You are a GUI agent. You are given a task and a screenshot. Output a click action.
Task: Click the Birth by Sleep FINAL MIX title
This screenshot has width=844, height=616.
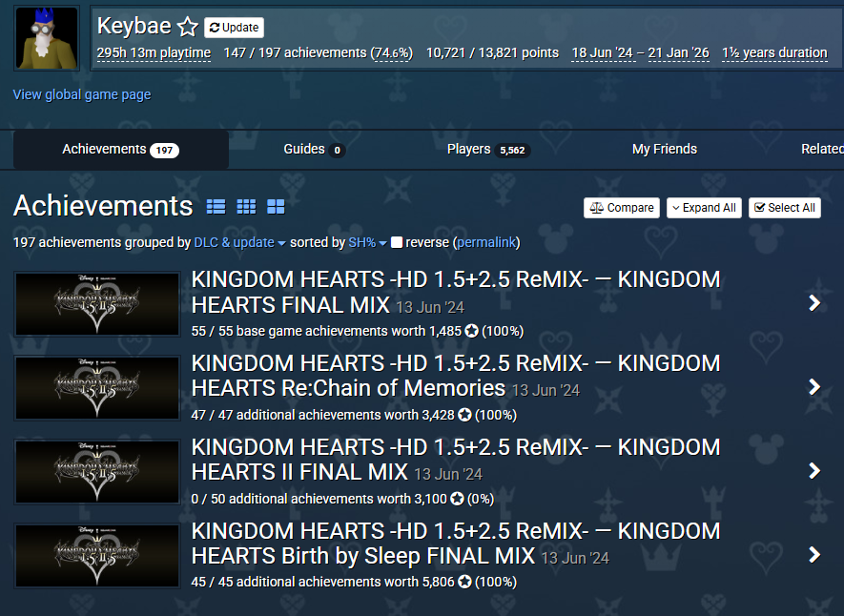[455, 544]
